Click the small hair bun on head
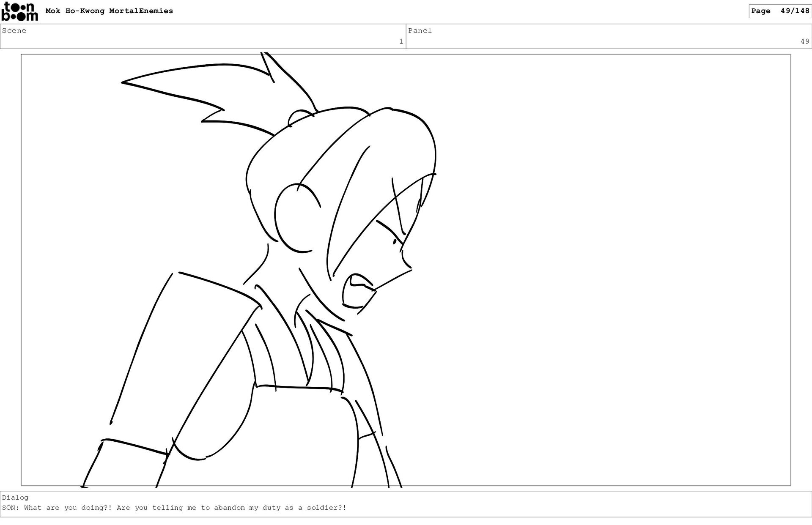 tap(300, 117)
